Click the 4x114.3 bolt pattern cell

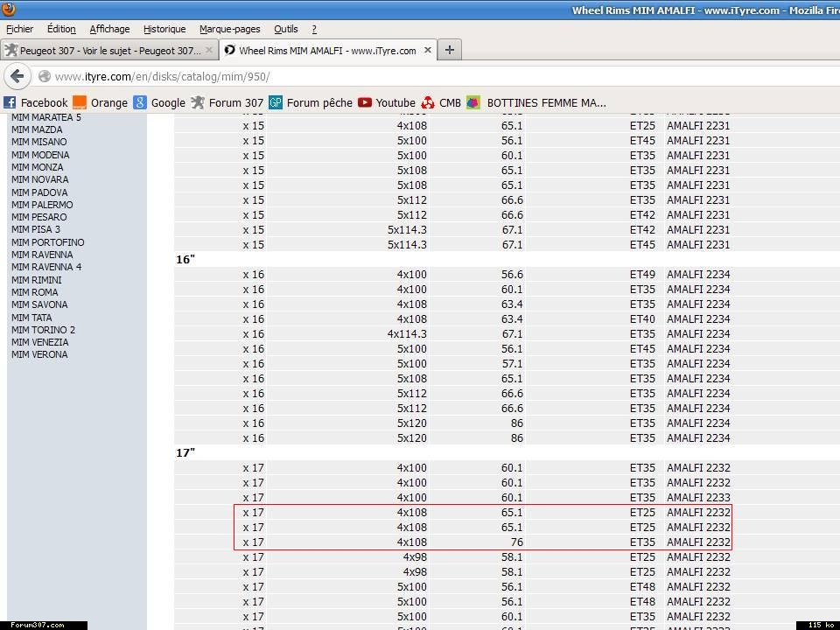coord(407,333)
